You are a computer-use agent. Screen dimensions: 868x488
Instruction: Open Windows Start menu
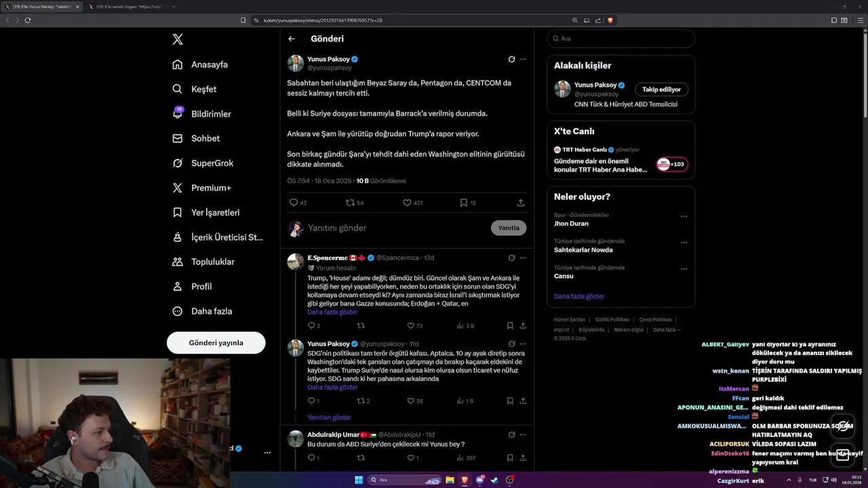click(359, 480)
